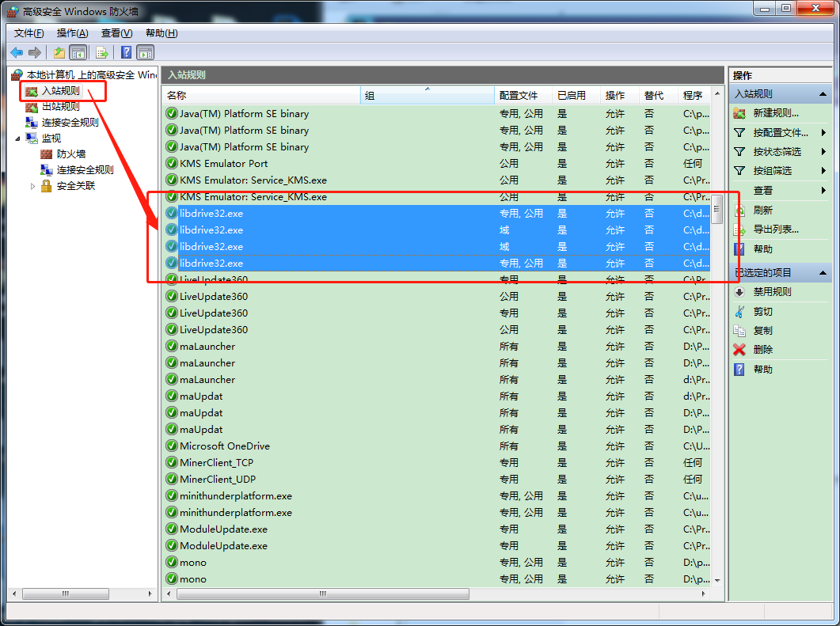Click the rule list horizontal scrollbar thumb
This screenshot has height=626, width=840.
click(x=323, y=594)
